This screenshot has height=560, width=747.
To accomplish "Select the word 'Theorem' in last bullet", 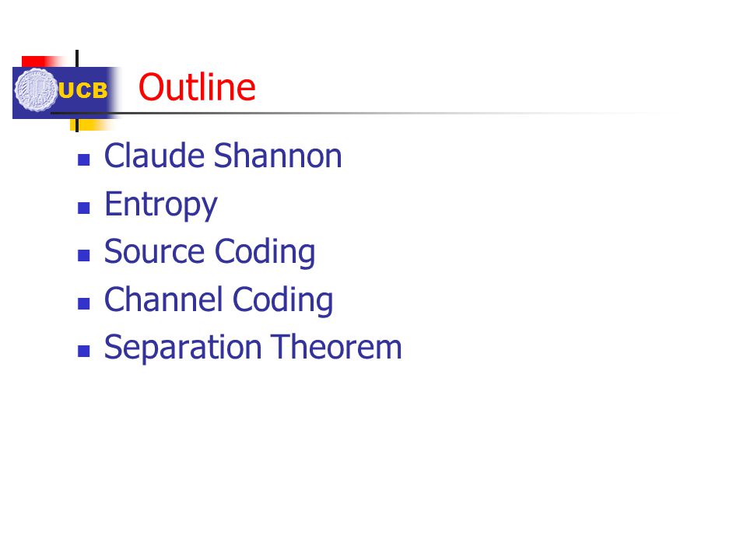I will tap(337, 347).
